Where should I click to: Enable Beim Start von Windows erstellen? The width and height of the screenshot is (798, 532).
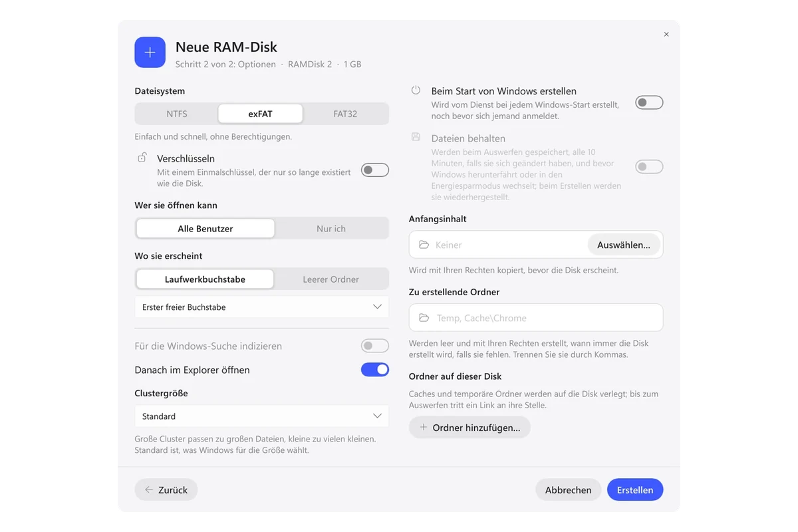649,102
